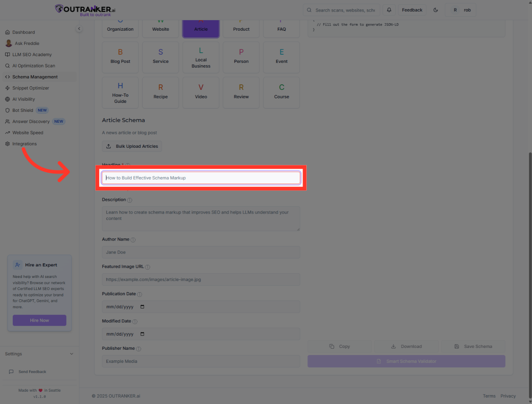Copy the generated schema

click(340, 346)
